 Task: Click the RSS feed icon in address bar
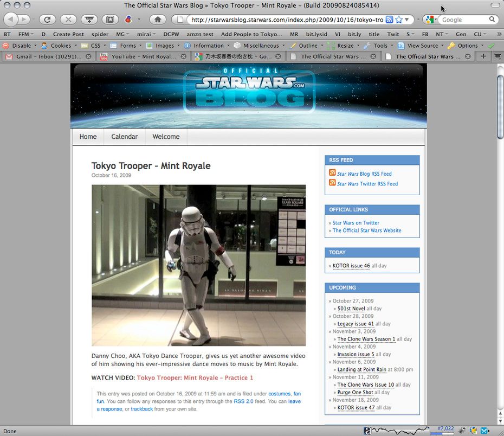click(x=389, y=20)
